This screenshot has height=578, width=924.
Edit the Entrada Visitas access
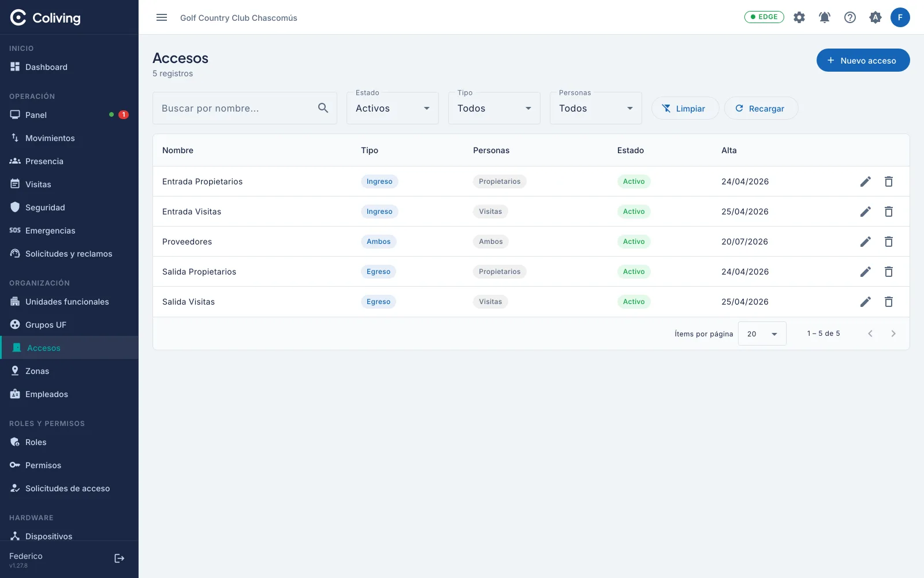[x=865, y=212]
